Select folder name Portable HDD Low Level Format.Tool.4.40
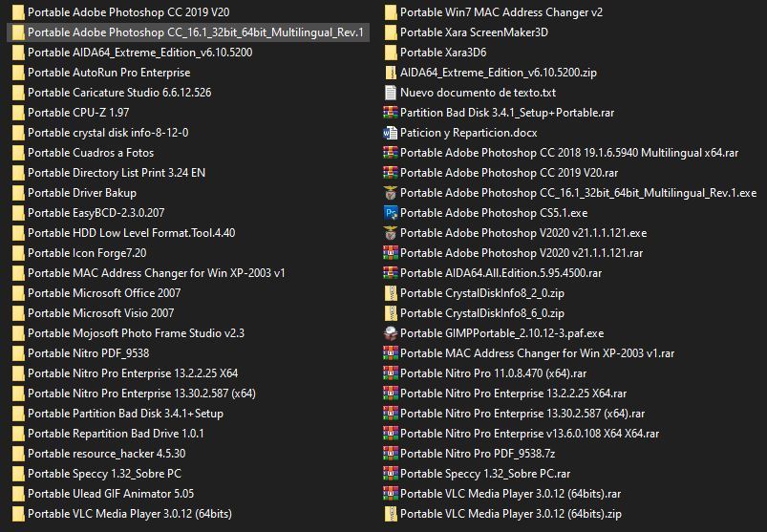Image resolution: width=767 pixels, height=532 pixels. click(132, 233)
